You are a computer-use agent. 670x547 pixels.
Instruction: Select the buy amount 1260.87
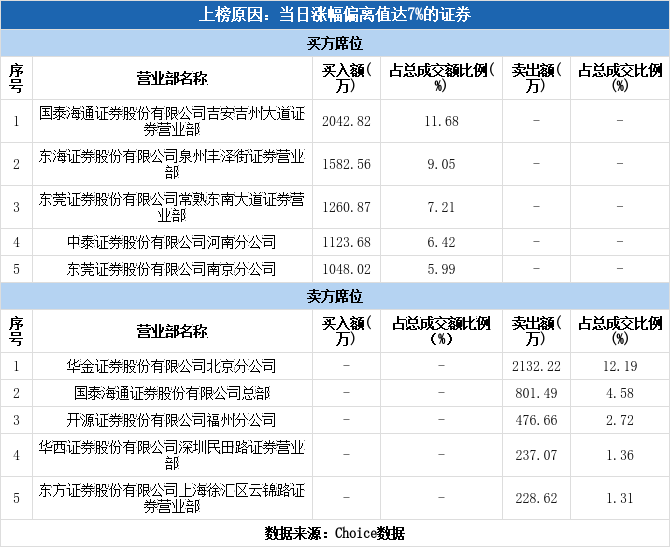(346, 207)
